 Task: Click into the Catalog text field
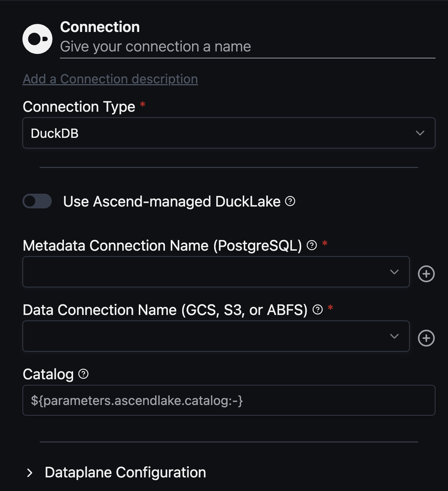pos(229,400)
